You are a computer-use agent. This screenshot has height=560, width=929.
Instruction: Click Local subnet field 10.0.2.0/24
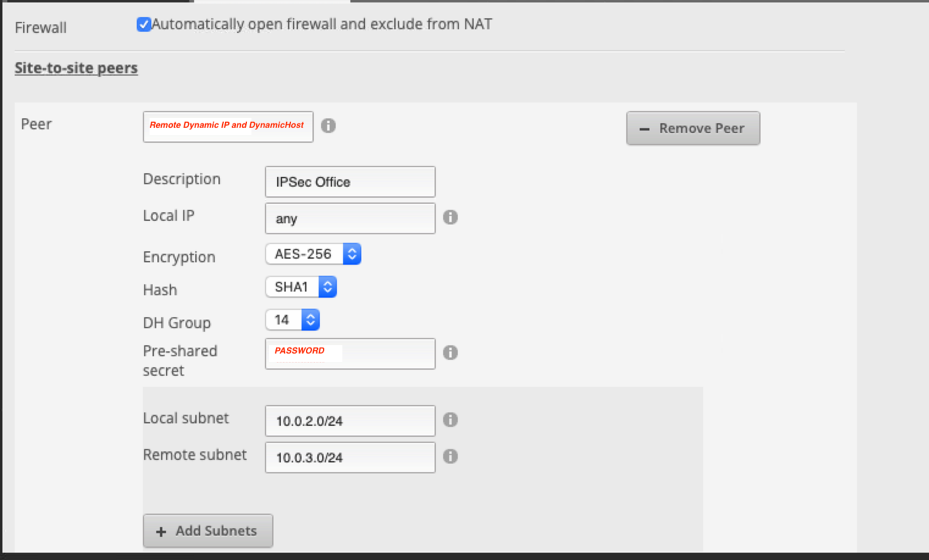pyautogui.click(x=350, y=421)
